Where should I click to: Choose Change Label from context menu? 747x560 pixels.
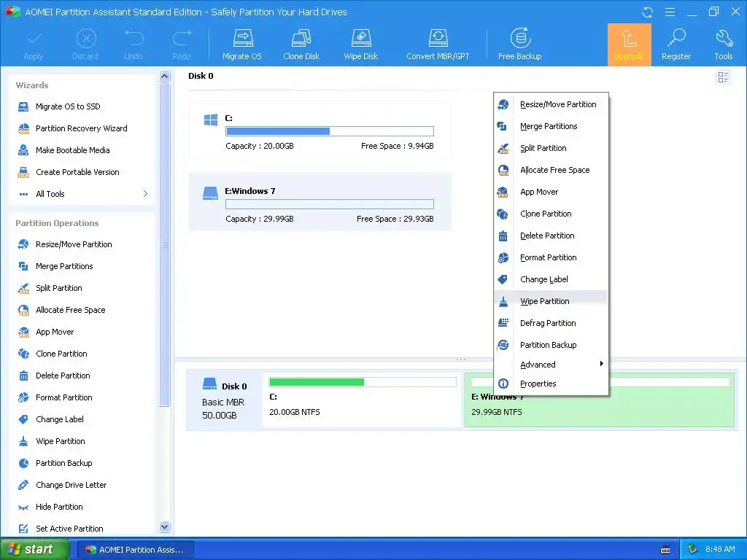click(551, 279)
